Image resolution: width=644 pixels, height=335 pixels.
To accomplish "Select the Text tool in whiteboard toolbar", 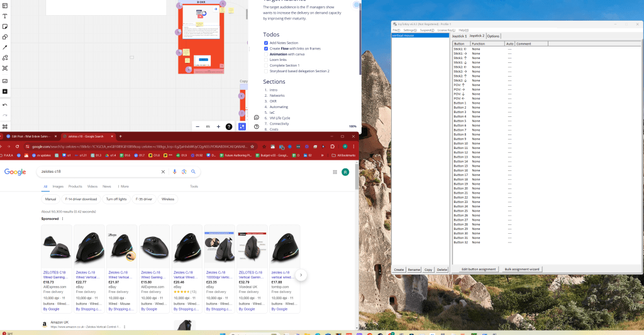I will pyautogui.click(x=5, y=16).
